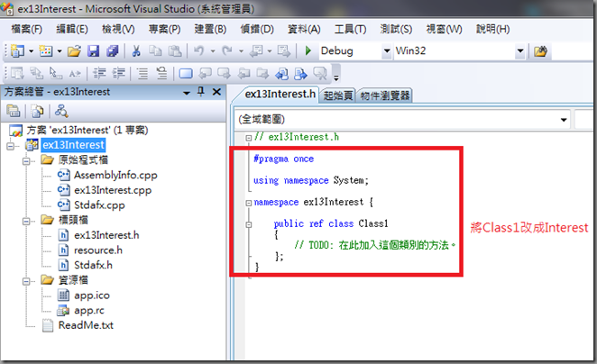Click the Undo arrow icon
This screenshot has height=364, width=597.
pyautogui.click(x=199, y=50)
